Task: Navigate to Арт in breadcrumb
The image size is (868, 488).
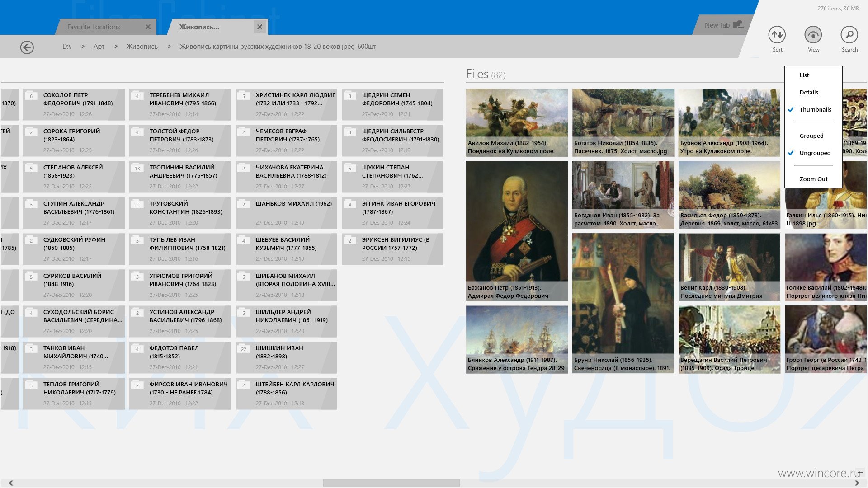Action: pyautogui.click(x=99, y=47)
